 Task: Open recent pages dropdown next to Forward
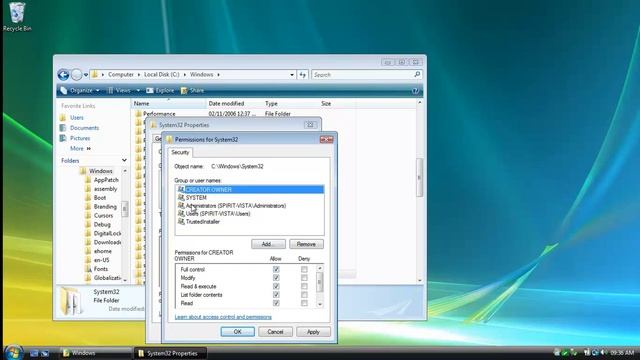pyautogui.click(x=86, y=75)
